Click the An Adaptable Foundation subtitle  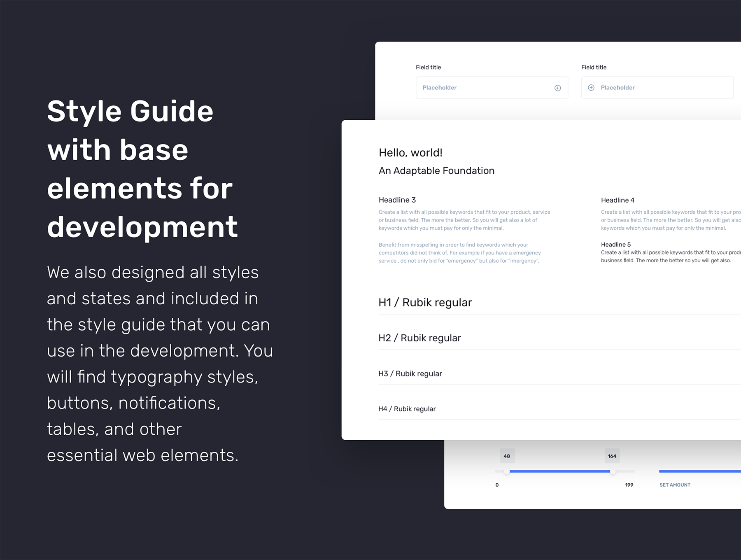(x=436, y=170)
